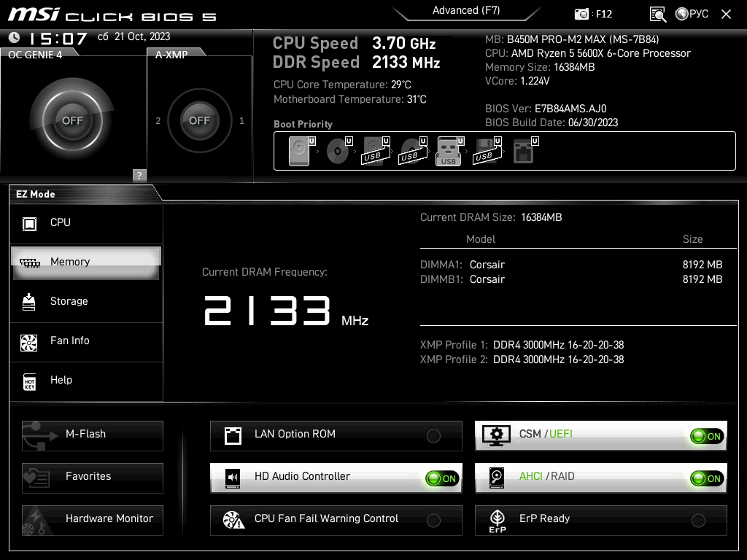Enable the LAN Option ROM switch
This screenshot has height=560, width=747.
[x=433, y=436]
